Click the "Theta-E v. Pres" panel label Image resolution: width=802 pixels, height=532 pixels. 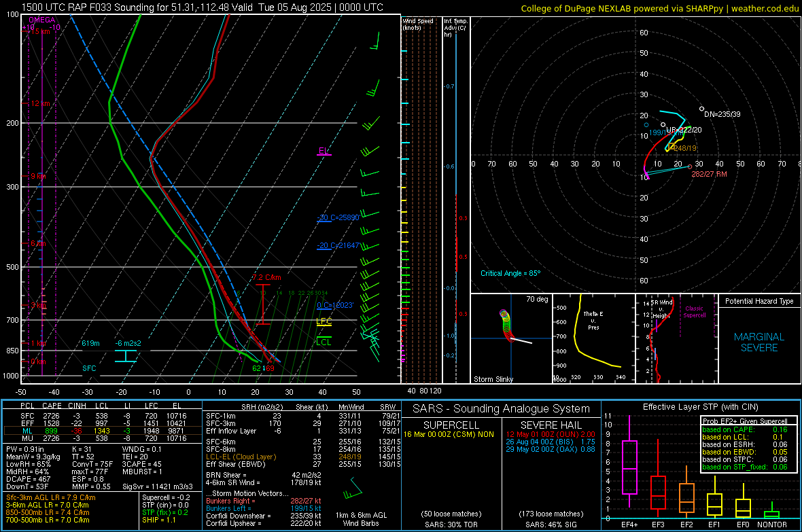tap(593, 320)
